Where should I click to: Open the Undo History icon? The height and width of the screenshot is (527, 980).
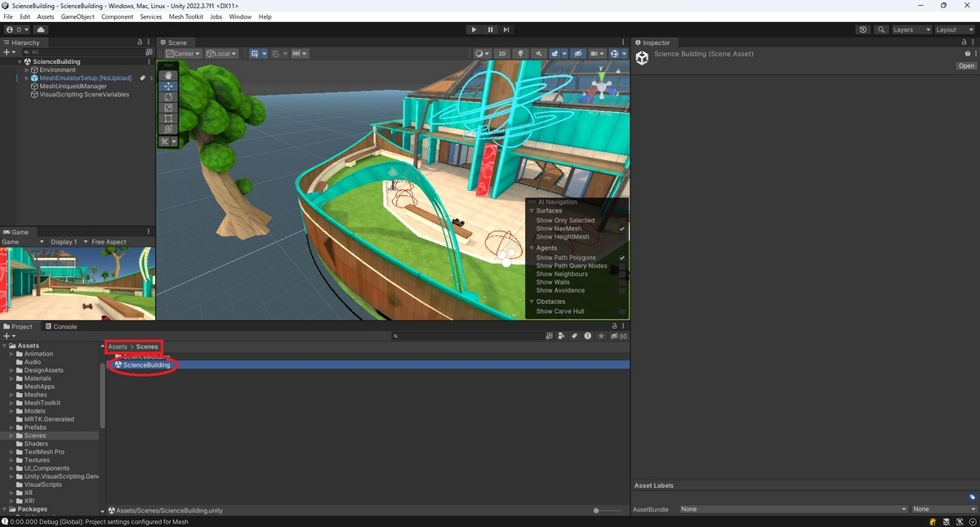(863, 29)
